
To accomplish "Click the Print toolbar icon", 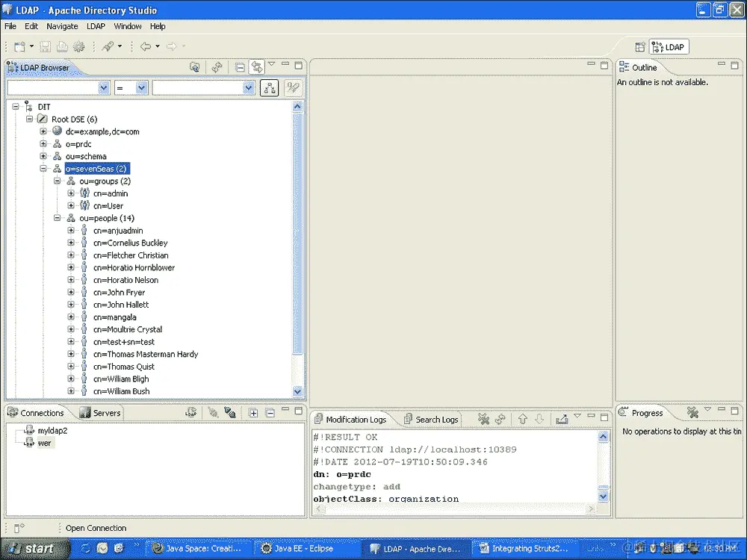I will tap(62, 46).
